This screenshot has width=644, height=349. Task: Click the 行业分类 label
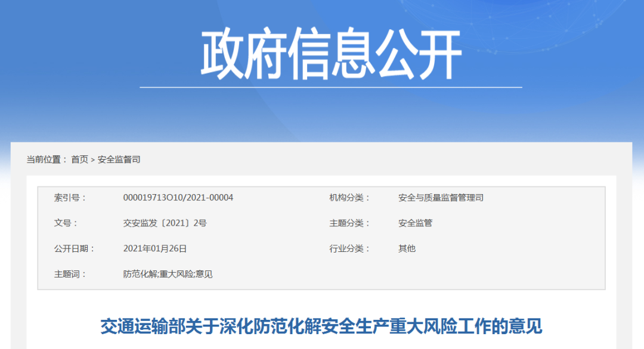[x=349, y=248]
